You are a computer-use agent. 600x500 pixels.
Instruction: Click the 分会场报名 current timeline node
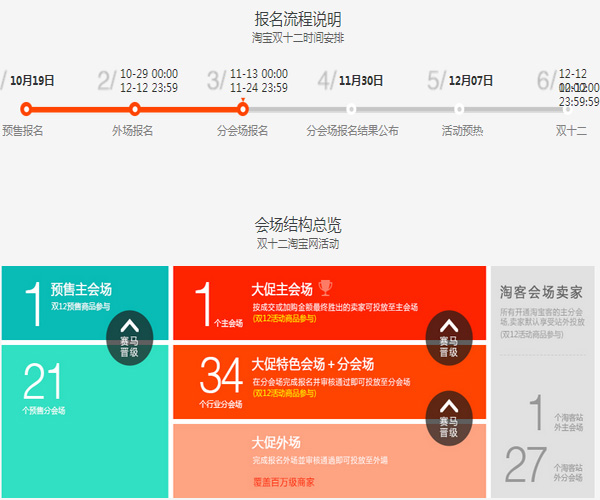tap(243, 109)
